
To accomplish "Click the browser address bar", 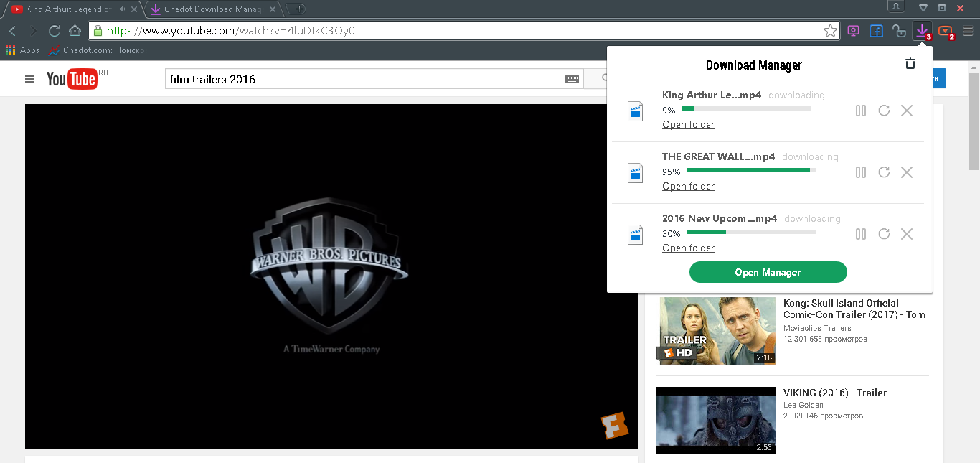I will [463, 31].
